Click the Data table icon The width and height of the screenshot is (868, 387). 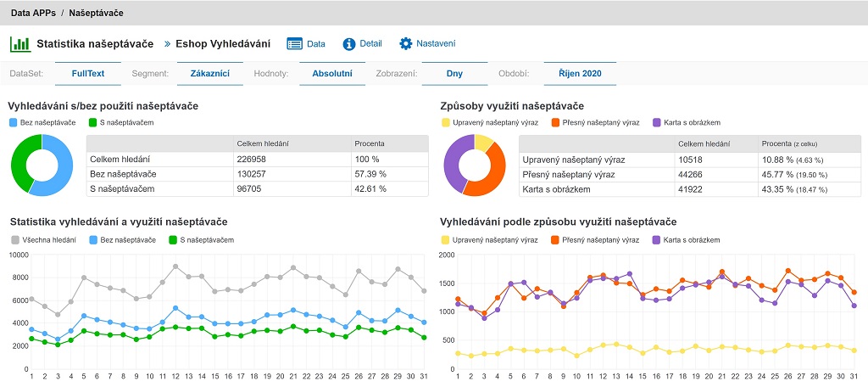click(294, 44)
